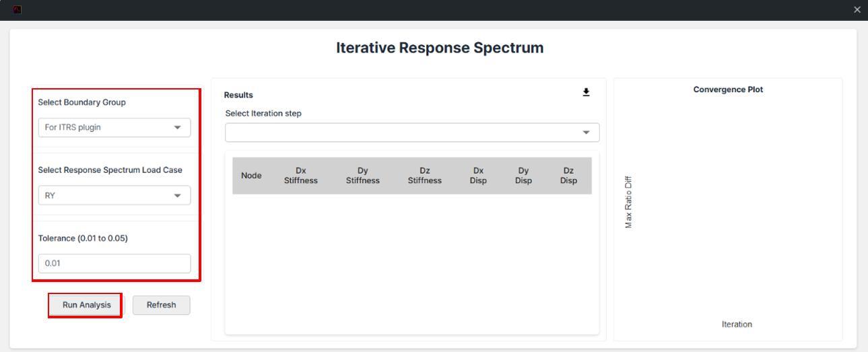Click the Dy Stiffness column header

(363, 176)
